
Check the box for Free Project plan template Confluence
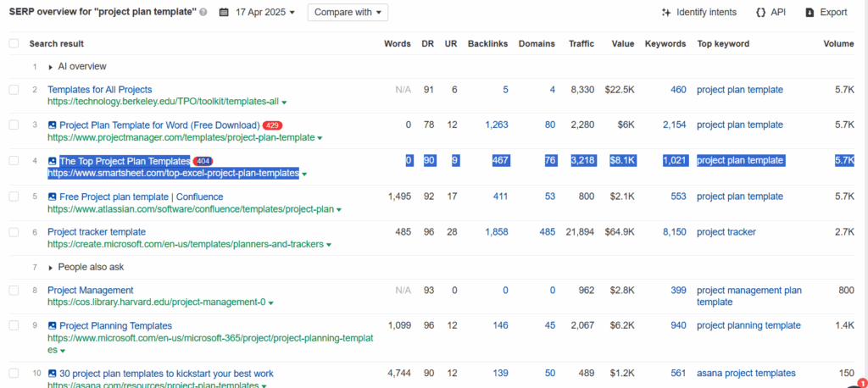pos(14,197)
